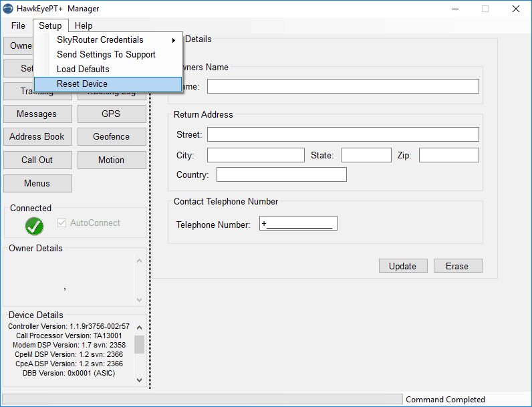Click Reset Device menu item

point(108,84)
